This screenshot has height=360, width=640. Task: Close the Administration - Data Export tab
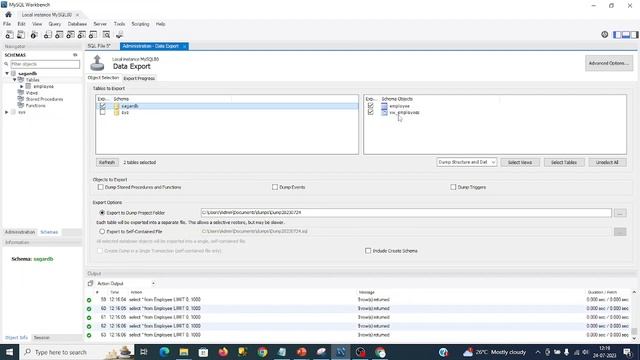pos(184,47)
